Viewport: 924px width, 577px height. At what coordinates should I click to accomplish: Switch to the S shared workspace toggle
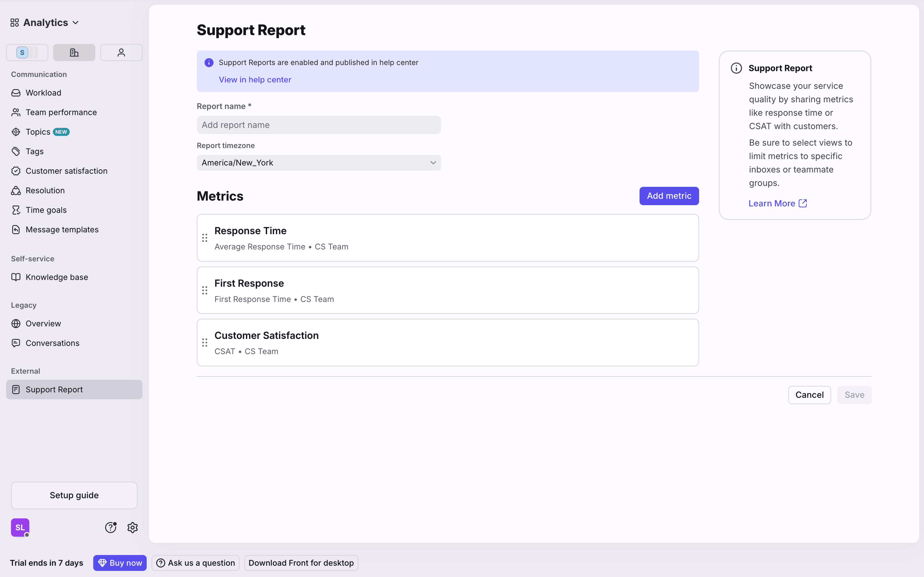(27, 53)
